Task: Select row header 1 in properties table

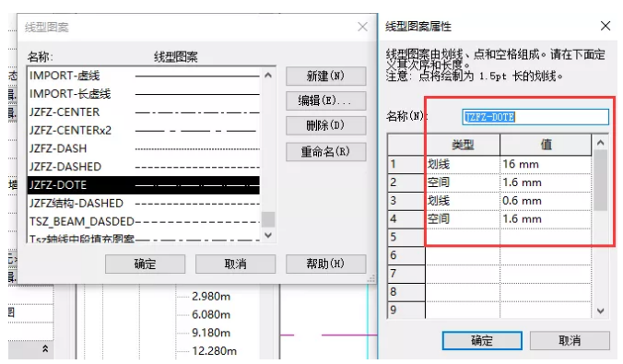Action: point(406,164)
